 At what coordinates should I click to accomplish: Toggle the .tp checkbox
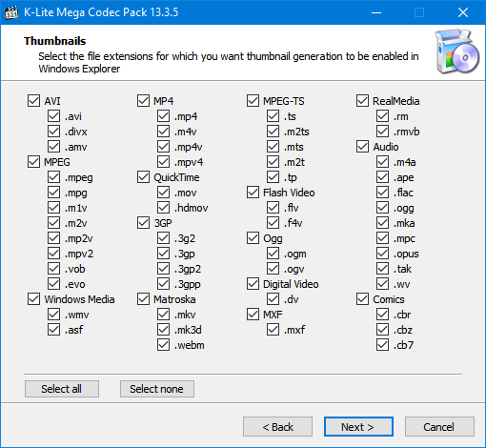(273, 177)
